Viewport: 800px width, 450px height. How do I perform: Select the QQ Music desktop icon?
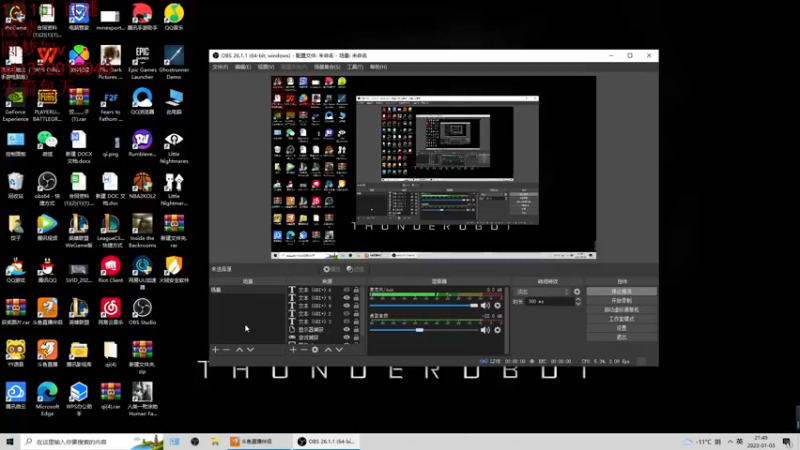click(x=174, y=17)
